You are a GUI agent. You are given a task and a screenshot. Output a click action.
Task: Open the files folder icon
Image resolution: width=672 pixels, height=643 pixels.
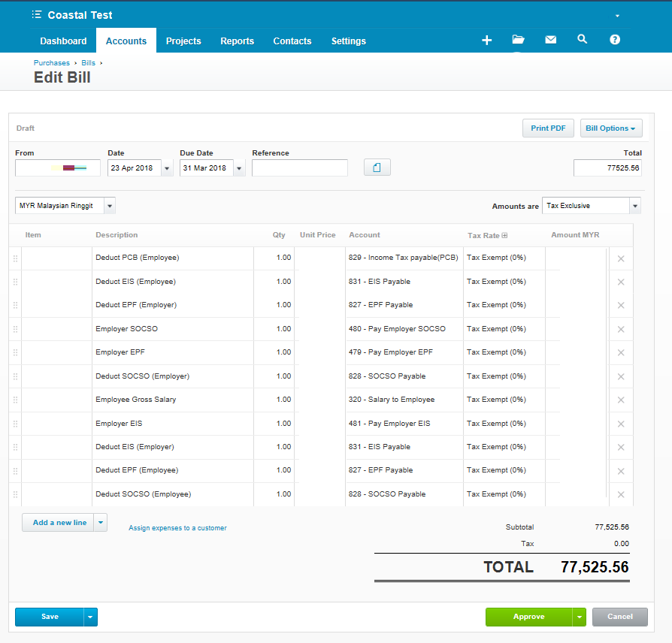tap(518, 40)
